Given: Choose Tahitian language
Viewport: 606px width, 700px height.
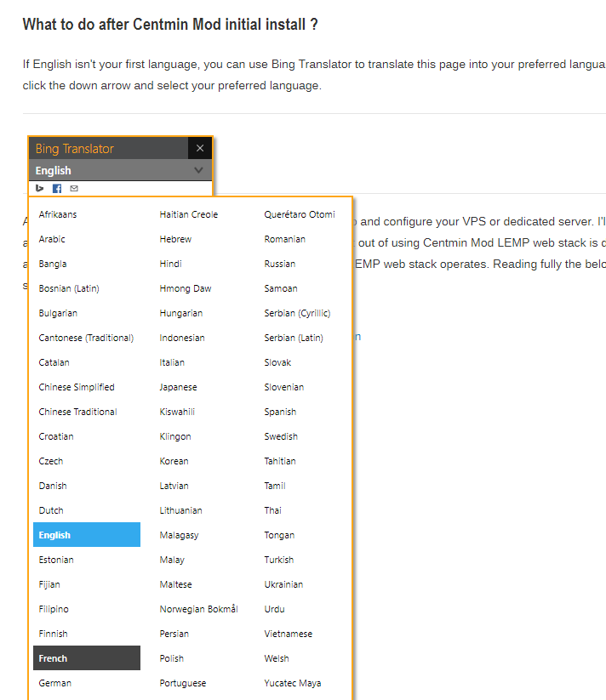Looking at the screenshot, I should (279, 461).
